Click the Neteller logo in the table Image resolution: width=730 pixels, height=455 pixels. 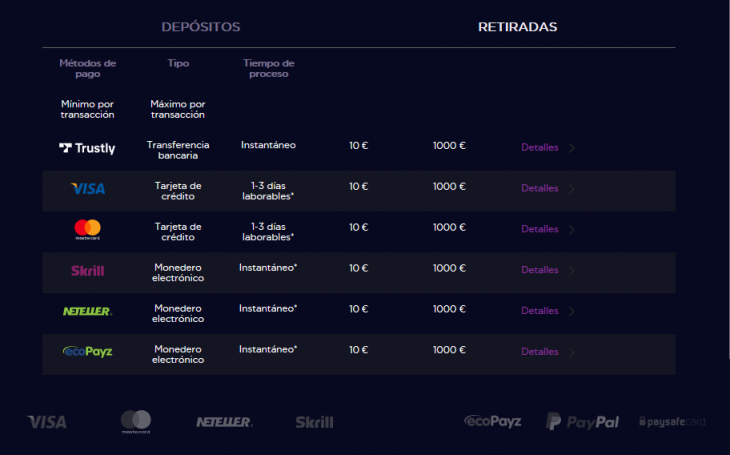pyautogui.click(x=88, y=311)
